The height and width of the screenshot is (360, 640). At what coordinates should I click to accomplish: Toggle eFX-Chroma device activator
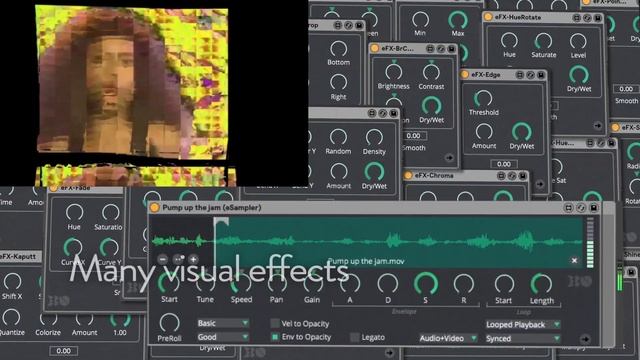(x=408, y=176)
